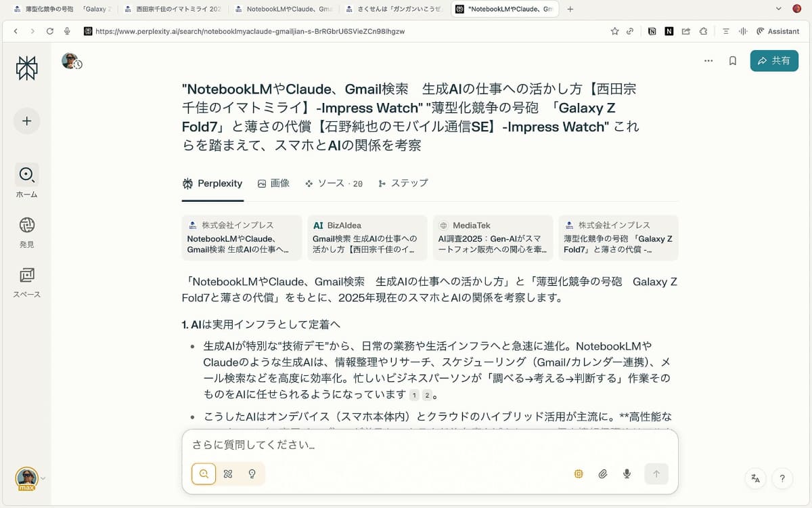This screenshot has width=812, height=508.
Task: Switch to the Perplexity answer tab
Action: pos(212,184)
